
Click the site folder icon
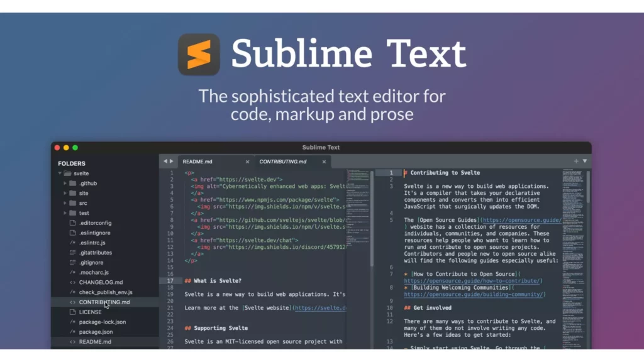73,194
